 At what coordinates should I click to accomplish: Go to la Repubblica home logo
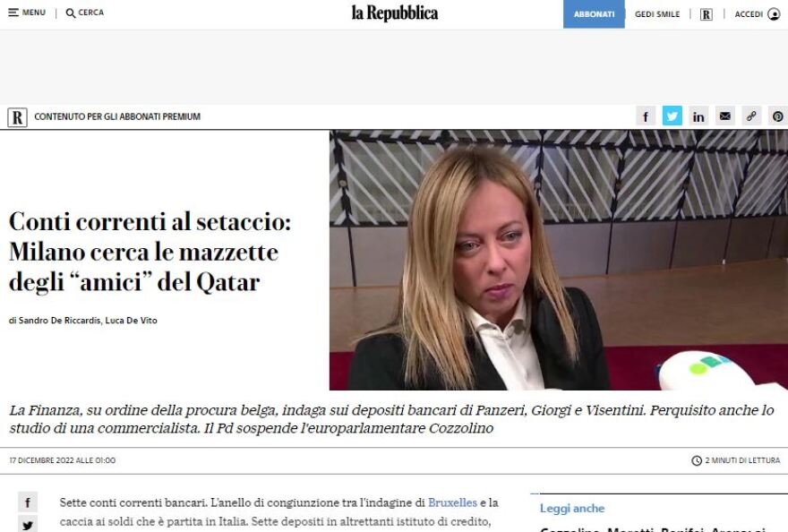395,13
